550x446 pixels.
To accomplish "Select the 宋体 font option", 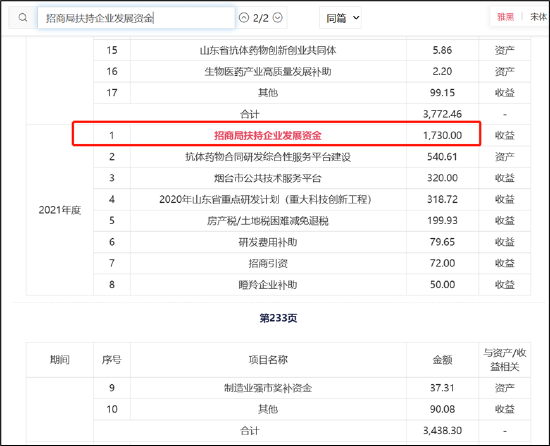I will point(538,16).
